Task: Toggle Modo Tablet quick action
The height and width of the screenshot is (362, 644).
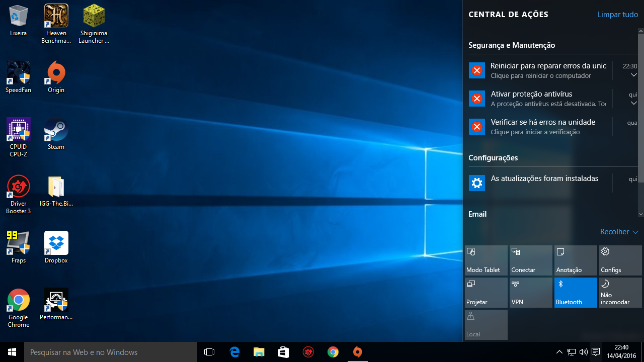Action: pyautogui.click(x=486, y=260)
